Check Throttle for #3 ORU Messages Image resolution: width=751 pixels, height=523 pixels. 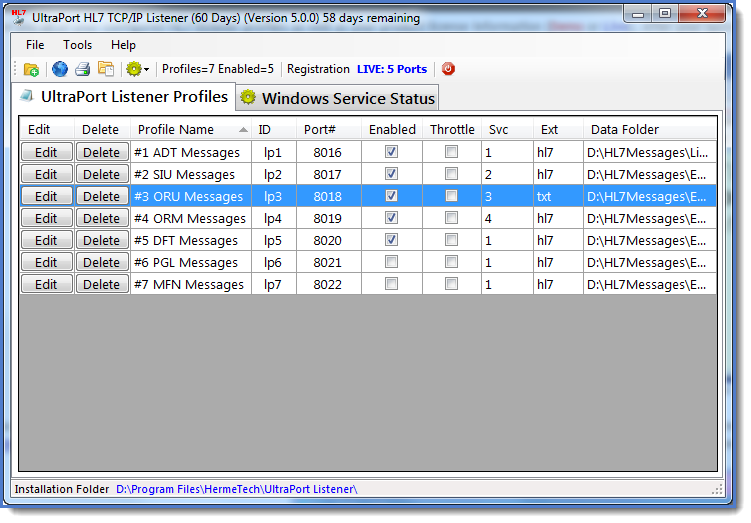(451, 196)
